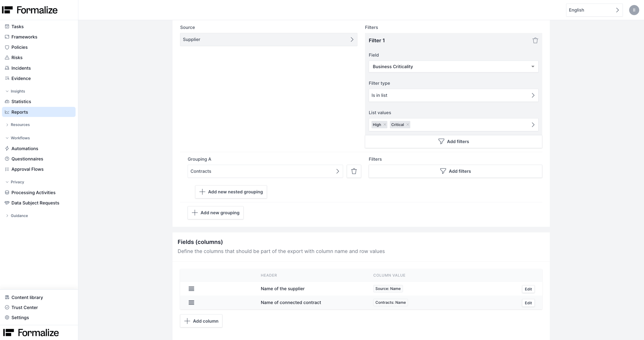
Task: Click the Evidence sidebar icon
Action: (x=7, y=78)
